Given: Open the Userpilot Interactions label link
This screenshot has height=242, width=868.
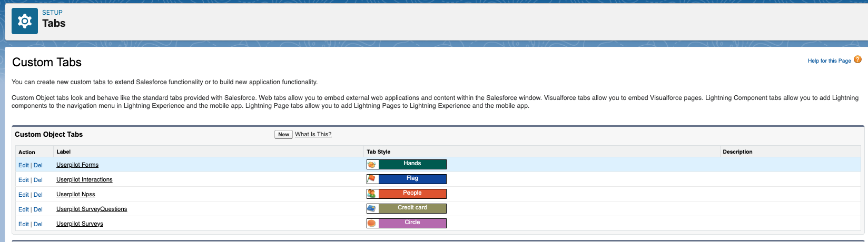Looking at the screenshot, I should pos(84,180).
